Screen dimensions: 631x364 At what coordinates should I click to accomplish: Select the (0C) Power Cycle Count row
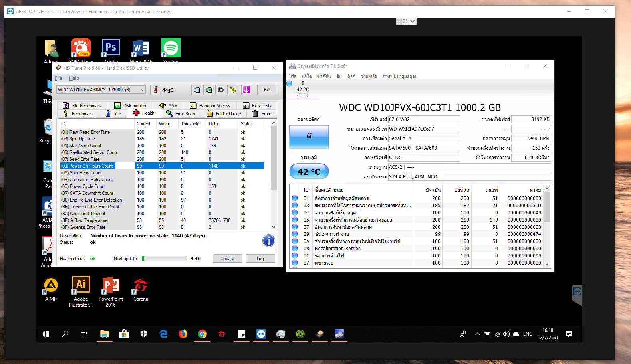(162, 186)
